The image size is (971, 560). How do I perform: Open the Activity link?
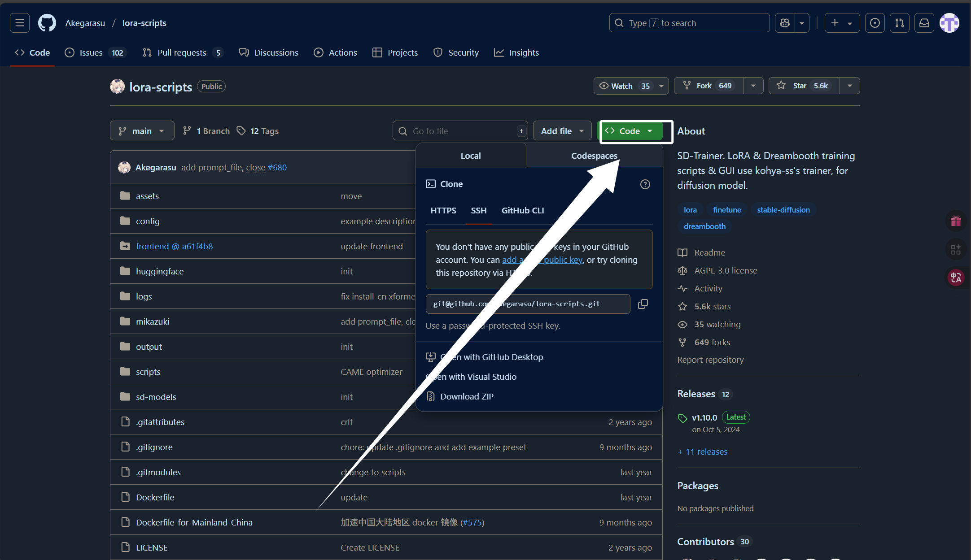tap(700, 288)
